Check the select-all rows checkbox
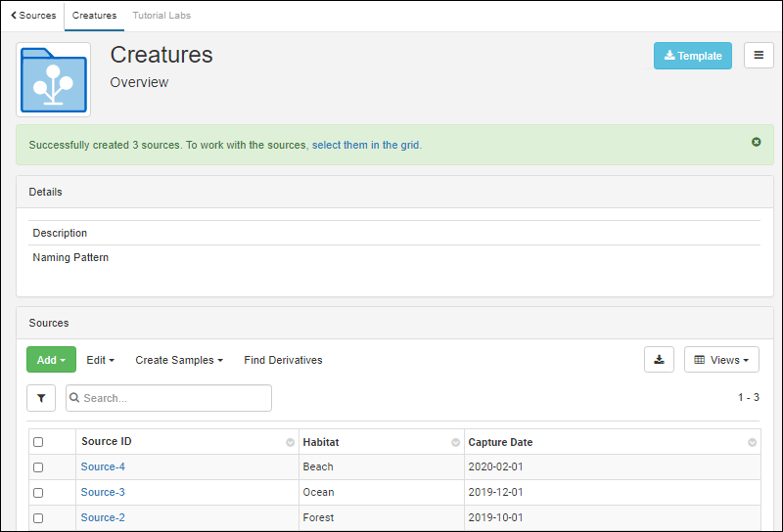 (38, 442)
